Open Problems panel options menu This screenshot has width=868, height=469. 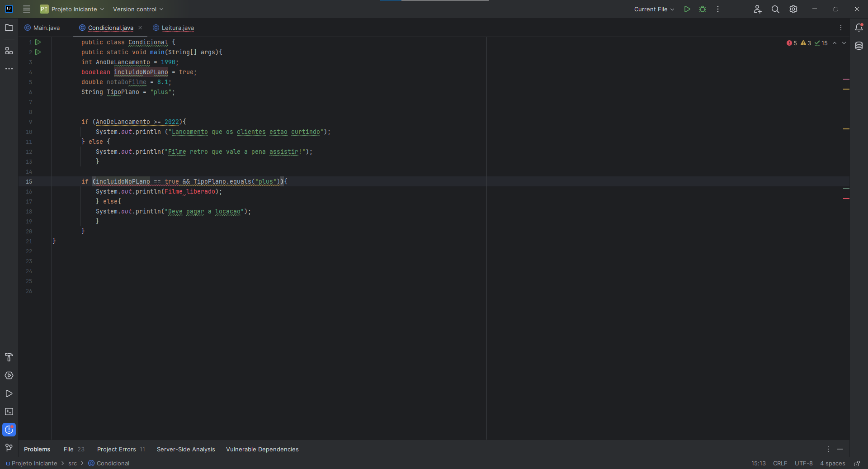click(x=828, y=449)
